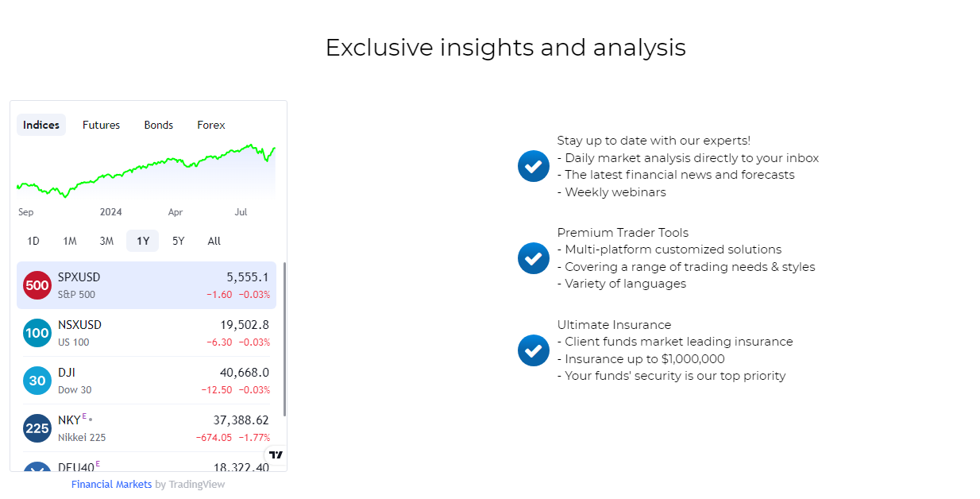This screenshot has height=499, width=980.
Task: Select the Forex tab
Action: coord(211,125)
